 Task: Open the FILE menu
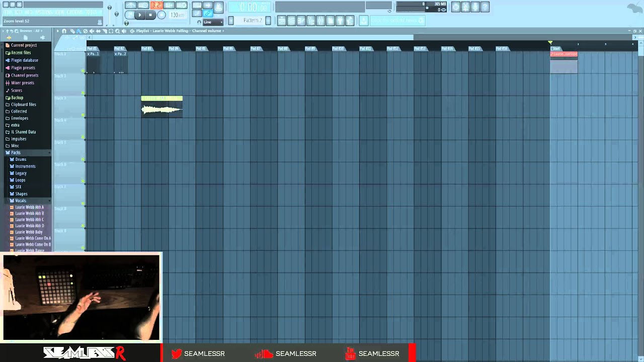click(x=8, y=12)
